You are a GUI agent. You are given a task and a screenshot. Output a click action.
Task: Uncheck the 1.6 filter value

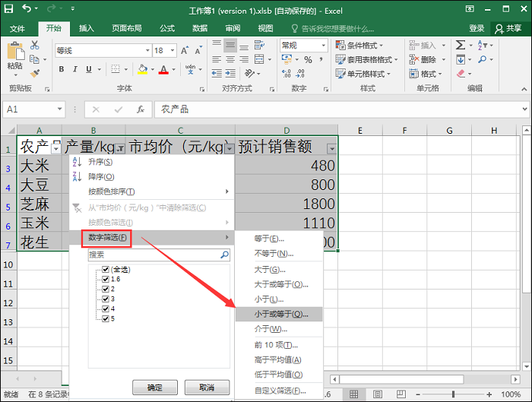(x=106, y=279)
